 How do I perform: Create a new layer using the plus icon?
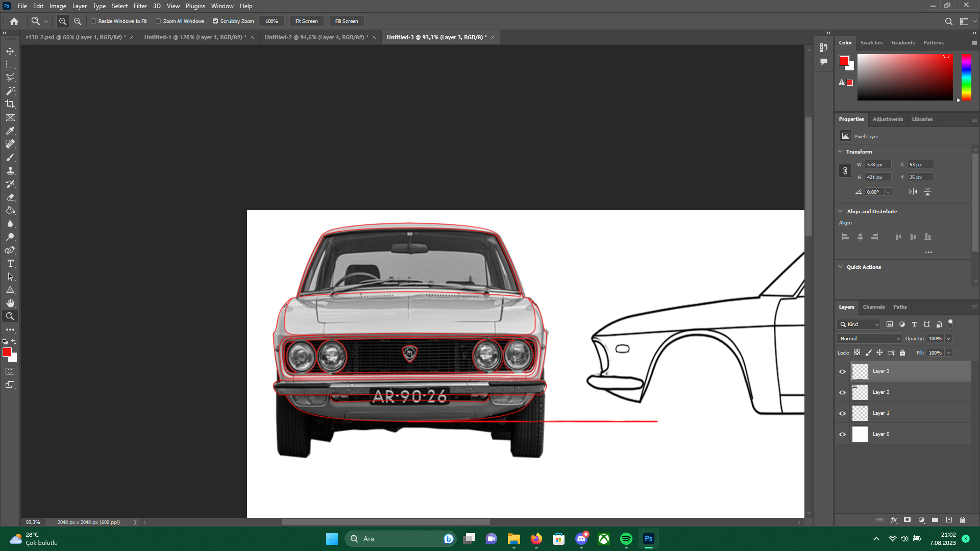coord(949,520)
